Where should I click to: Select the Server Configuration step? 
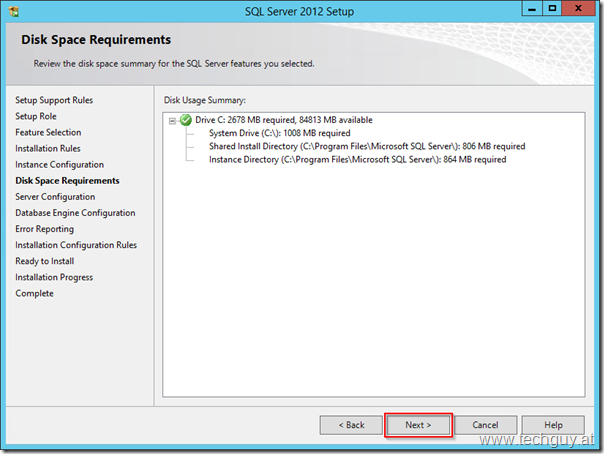pos(55,197)
